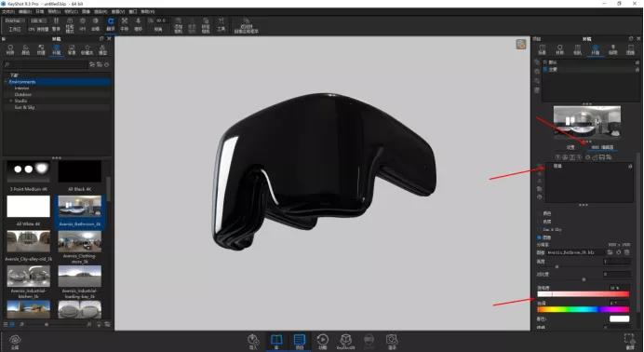Toggle the Project panel bottom toolbar icon
644x352 pixels.
click(300, 342)
